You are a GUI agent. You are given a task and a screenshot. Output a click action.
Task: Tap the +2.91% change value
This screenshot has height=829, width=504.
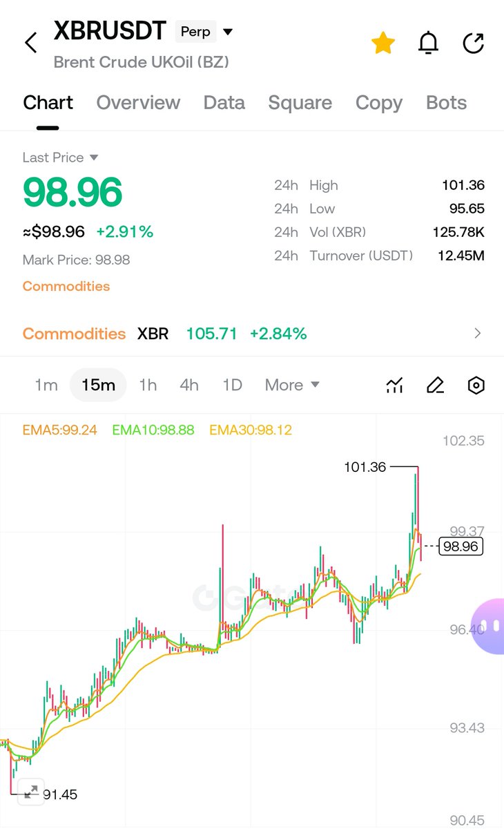click(125, 232)
